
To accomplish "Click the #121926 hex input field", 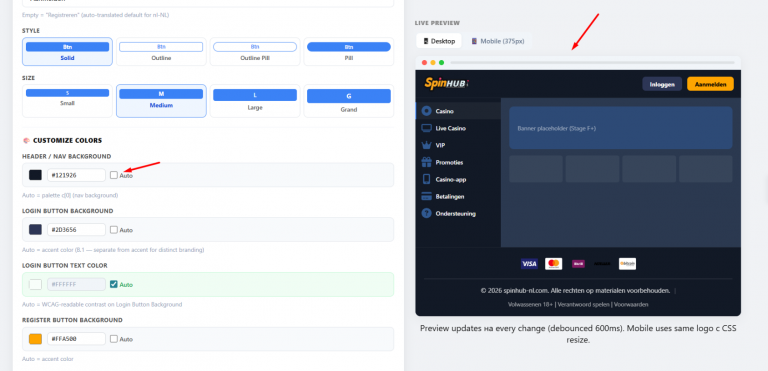I will point(76,175).
